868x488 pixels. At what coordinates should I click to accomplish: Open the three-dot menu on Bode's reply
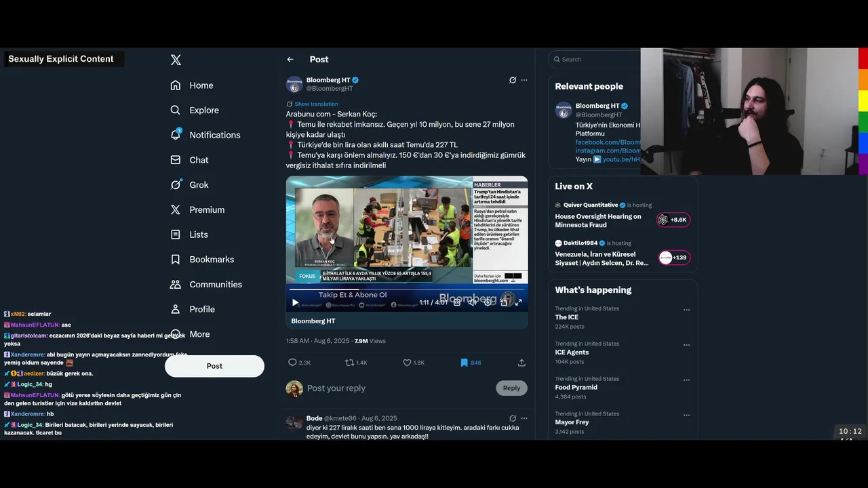(524, 418)
